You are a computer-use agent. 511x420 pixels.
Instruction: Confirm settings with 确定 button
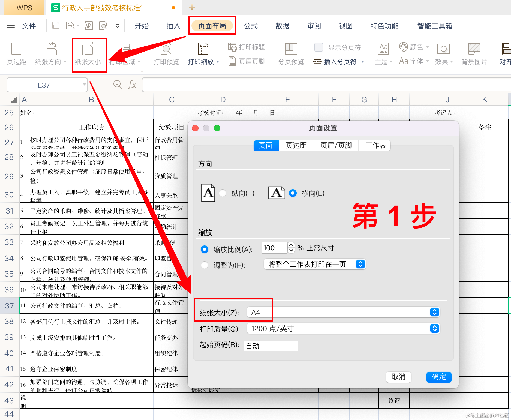(438, 377)
